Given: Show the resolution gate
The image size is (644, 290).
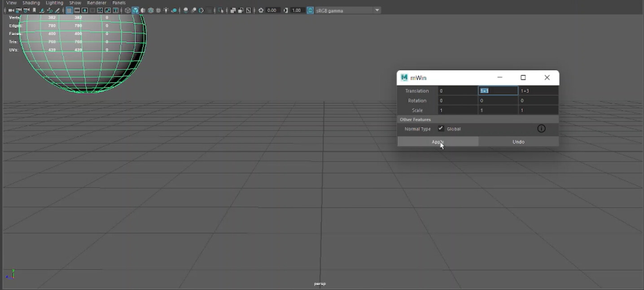Looking at the screenshot, I should [84, 10].
